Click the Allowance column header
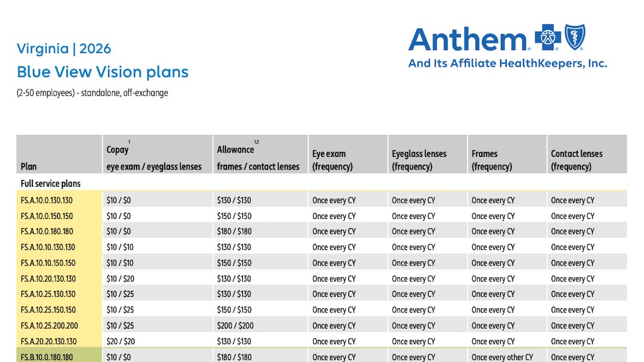644x362 pixels. point(258,158)
